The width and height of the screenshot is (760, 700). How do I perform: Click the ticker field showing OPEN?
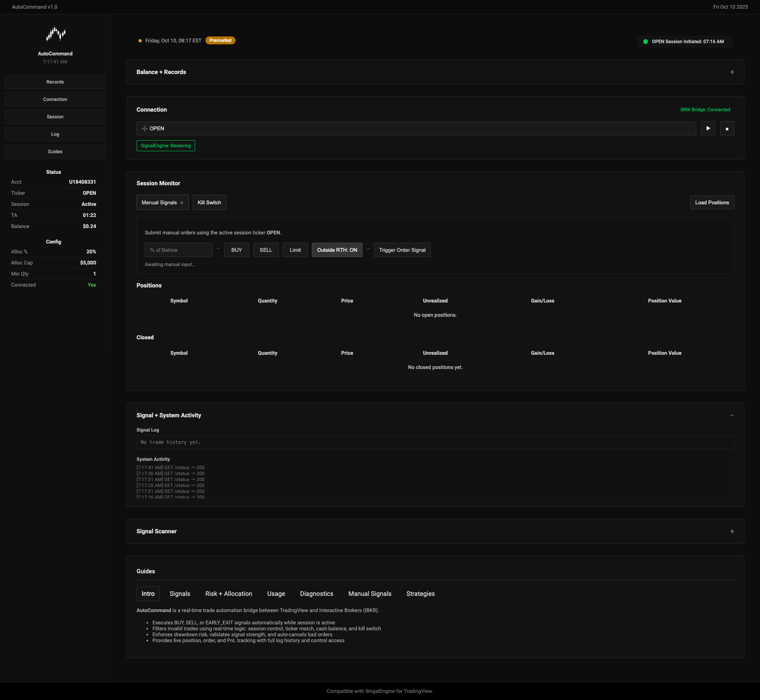click(416, 128)
